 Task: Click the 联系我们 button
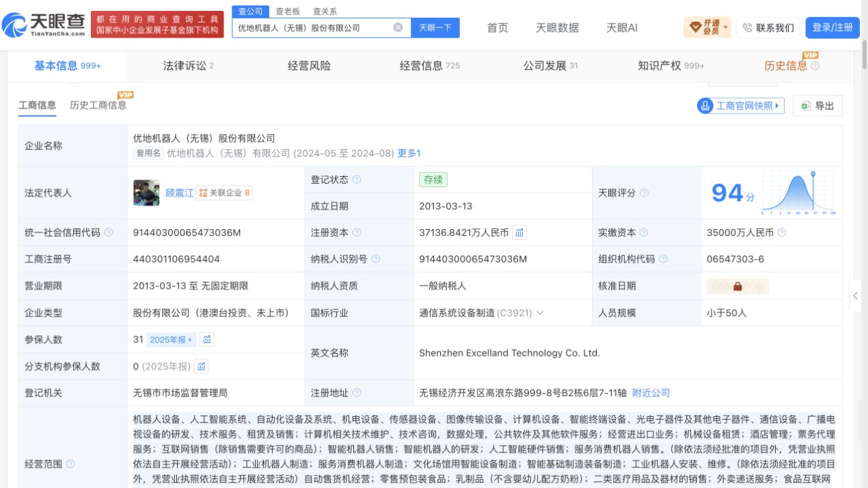tap(768, 27)
